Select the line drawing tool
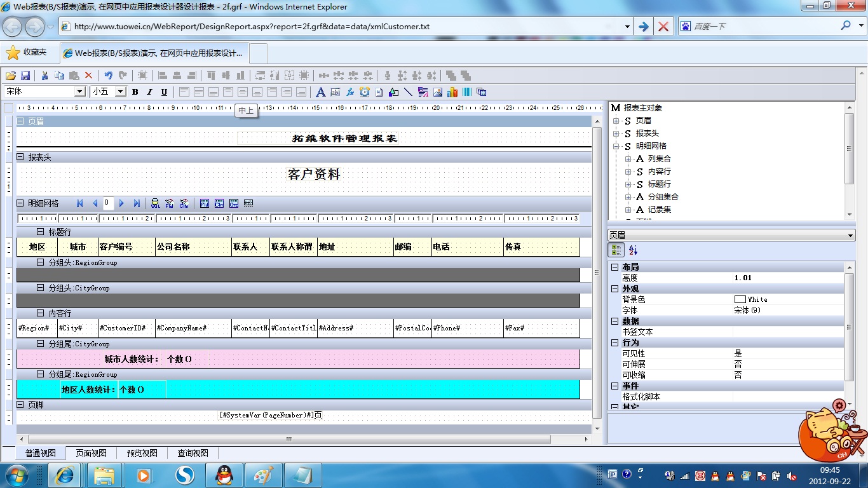The image size is (868, 488). point(408,92)
